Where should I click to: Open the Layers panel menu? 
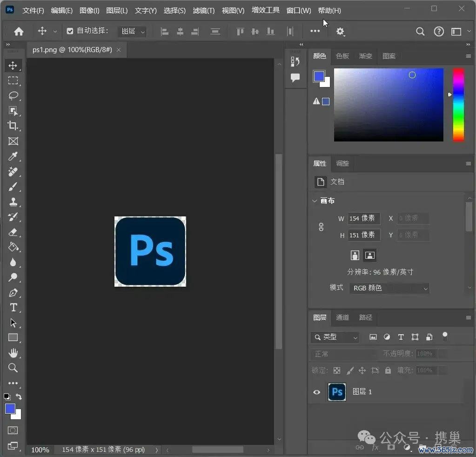point(468,318)
